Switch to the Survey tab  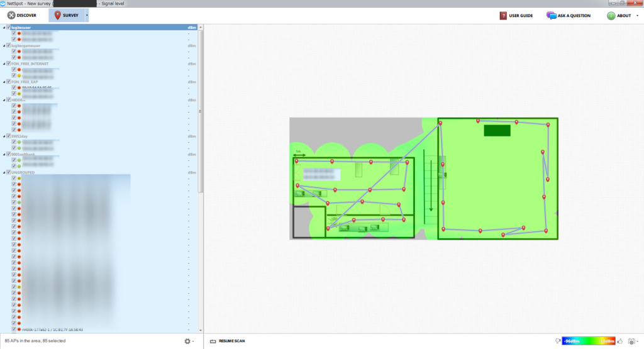click(66, 15)
